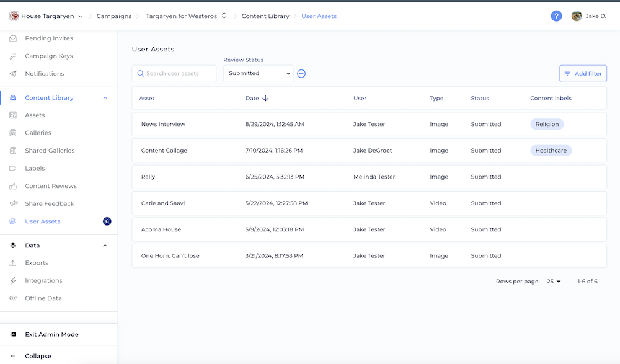The width and height of the screenshot is (620, 364).
Task: Collapse the Content Library section chevron
Action: pos(105,98)
